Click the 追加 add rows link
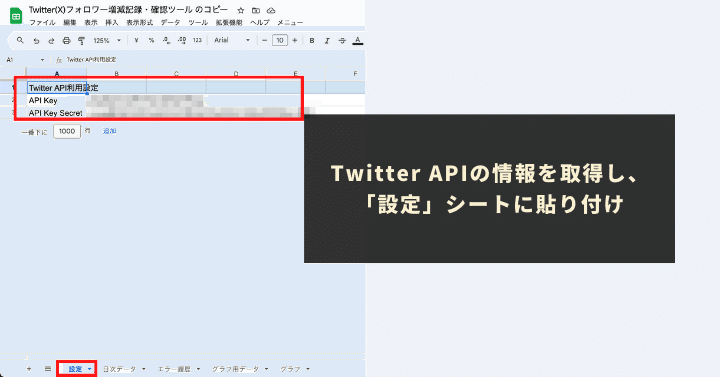Screen dimensions: 720x377 [x=109, y=131]
